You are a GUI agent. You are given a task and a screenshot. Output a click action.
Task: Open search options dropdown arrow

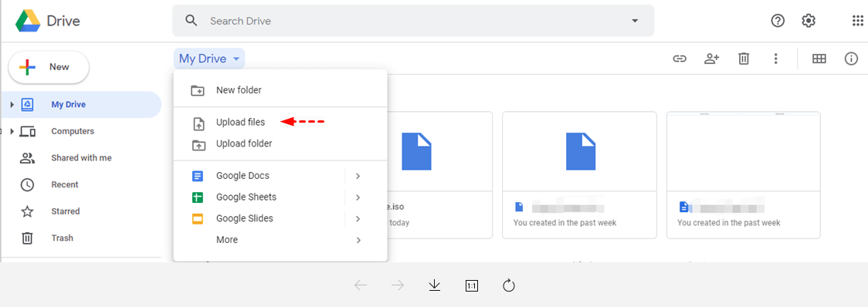[x=634, y=21]
